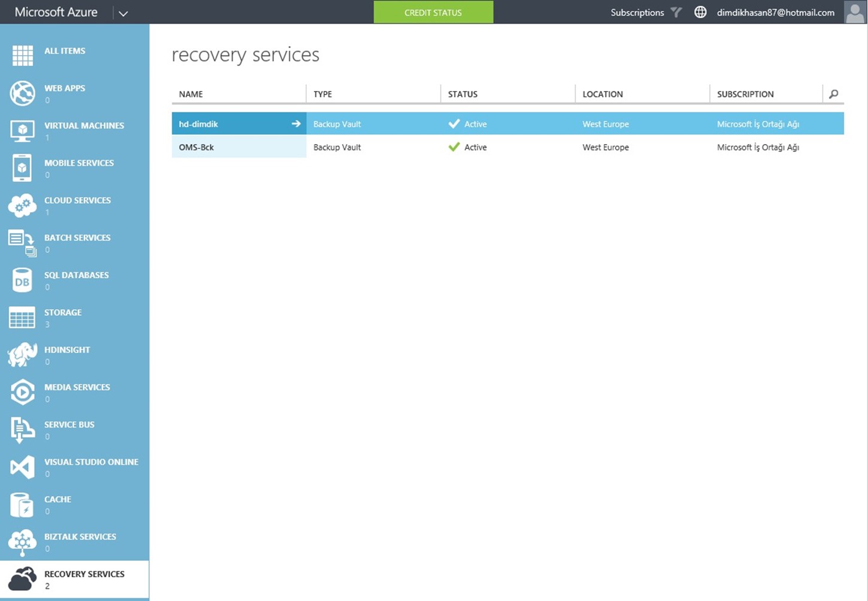This screenshot has height=601, width=868.
Task: Open the Batch Services icon
Action: pos(22,243)
